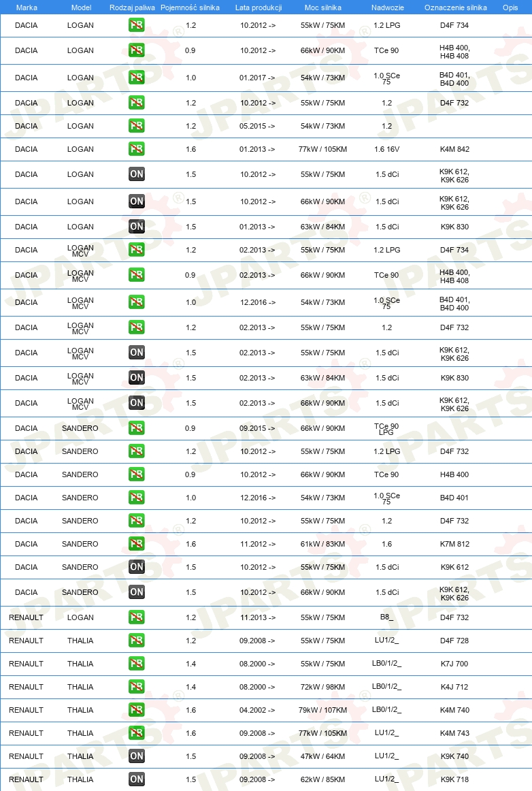
Task: Select the 62kW / 85KM power cell
Action: pos(322,780)
